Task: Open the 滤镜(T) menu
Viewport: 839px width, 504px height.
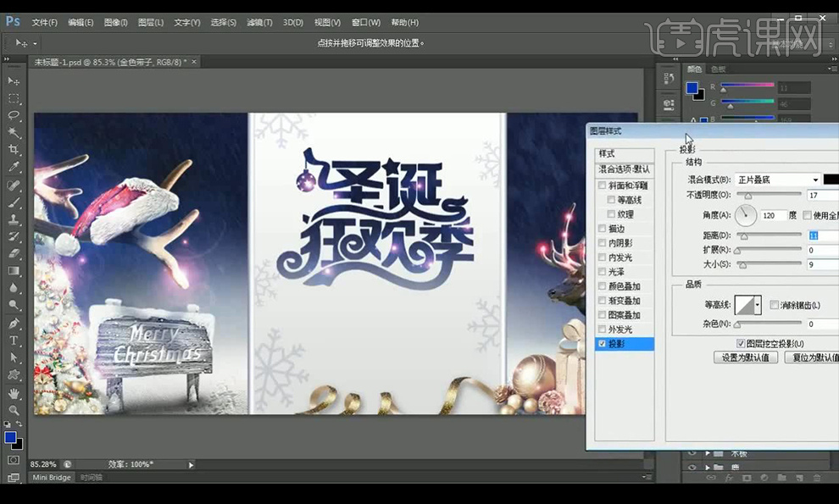Action: tap(259, 23)
